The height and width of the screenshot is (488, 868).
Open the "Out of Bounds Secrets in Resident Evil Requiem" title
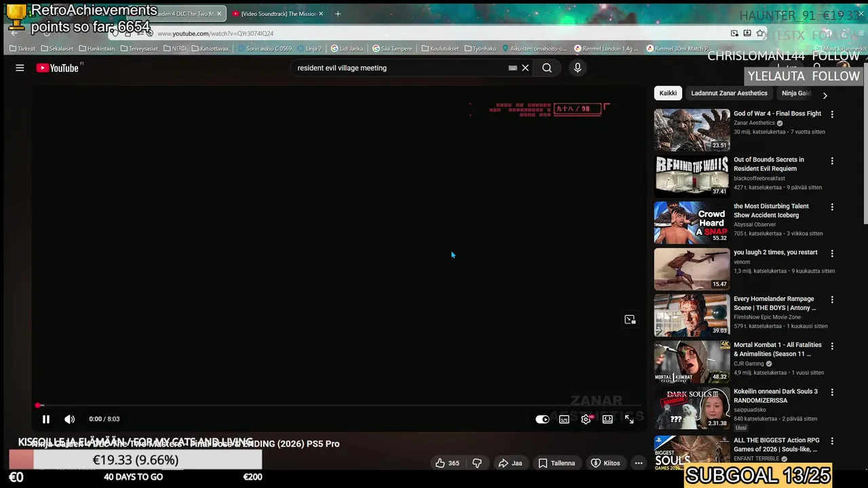click(x=768, y=164)
